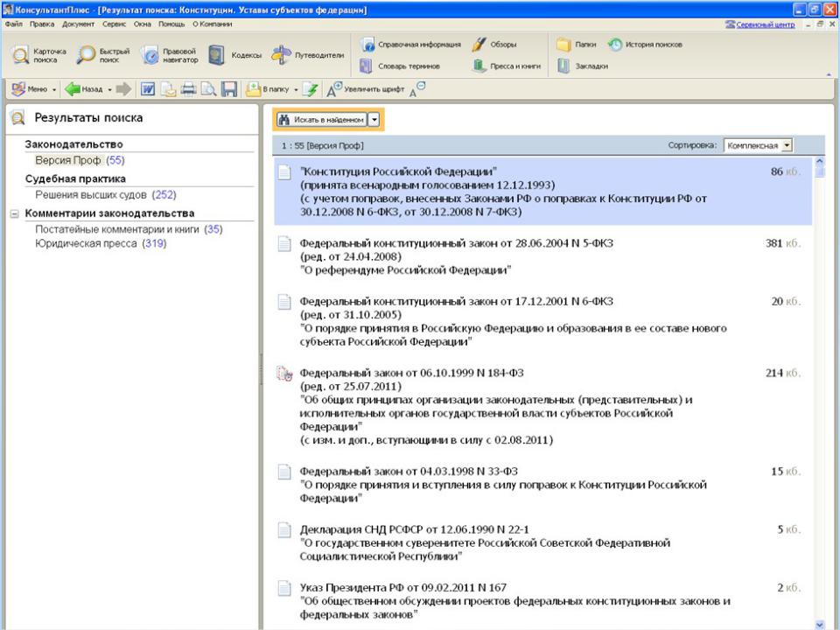Select Постатейные комментарии и книги (35)
This screenshot has height=630, width=840.
click(x=129, y=229)
